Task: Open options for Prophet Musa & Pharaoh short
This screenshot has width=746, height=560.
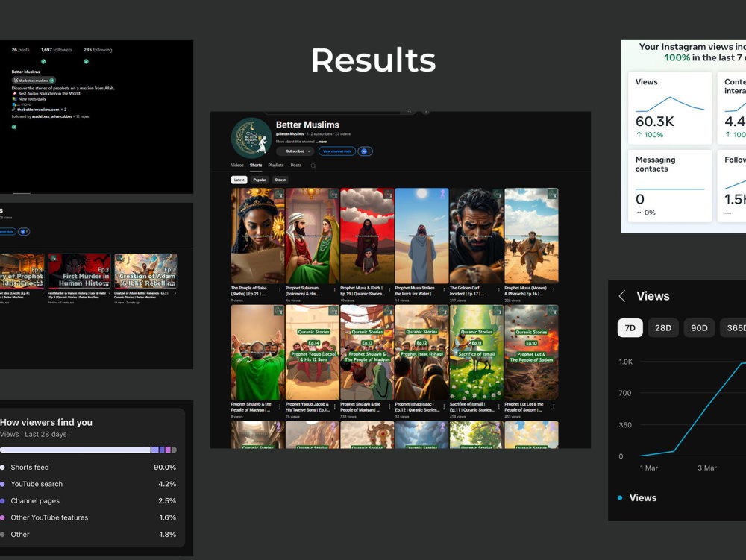Action: [554, 289]
